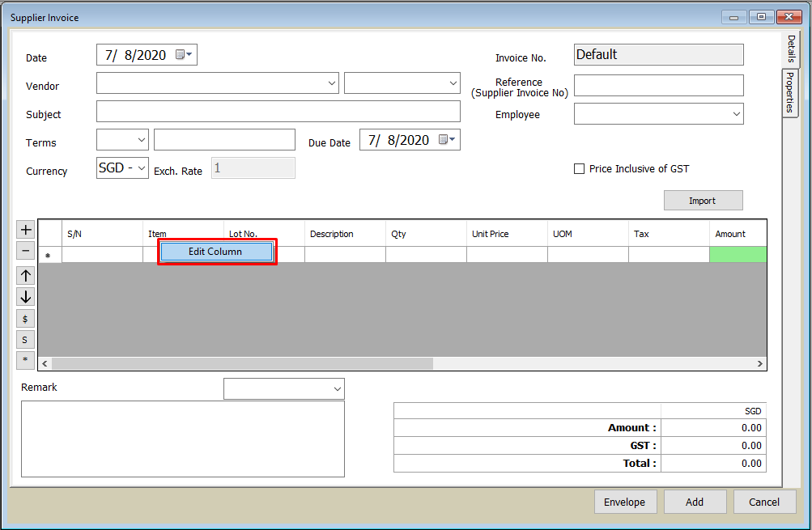Click the Reference supplier invoice number field
812x530 pixels.
659,86
